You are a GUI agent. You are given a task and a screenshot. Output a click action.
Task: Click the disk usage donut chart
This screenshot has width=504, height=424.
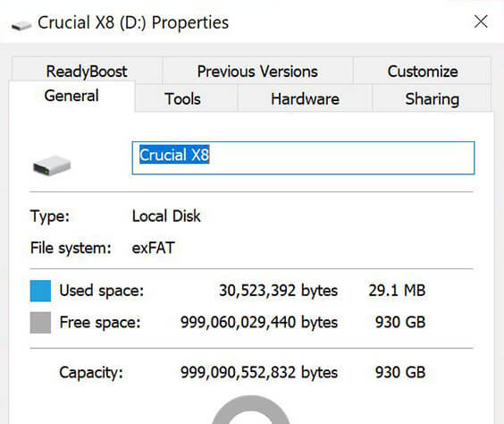click(251, 410)
